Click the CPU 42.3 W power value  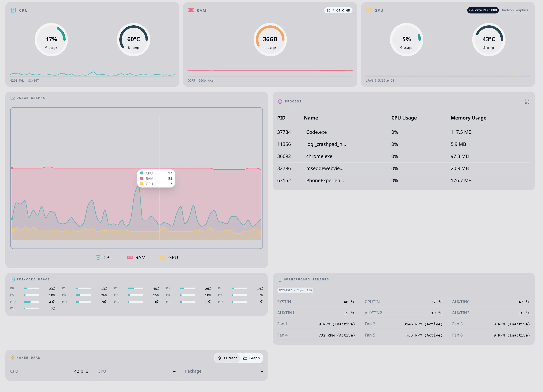point(81,371)
